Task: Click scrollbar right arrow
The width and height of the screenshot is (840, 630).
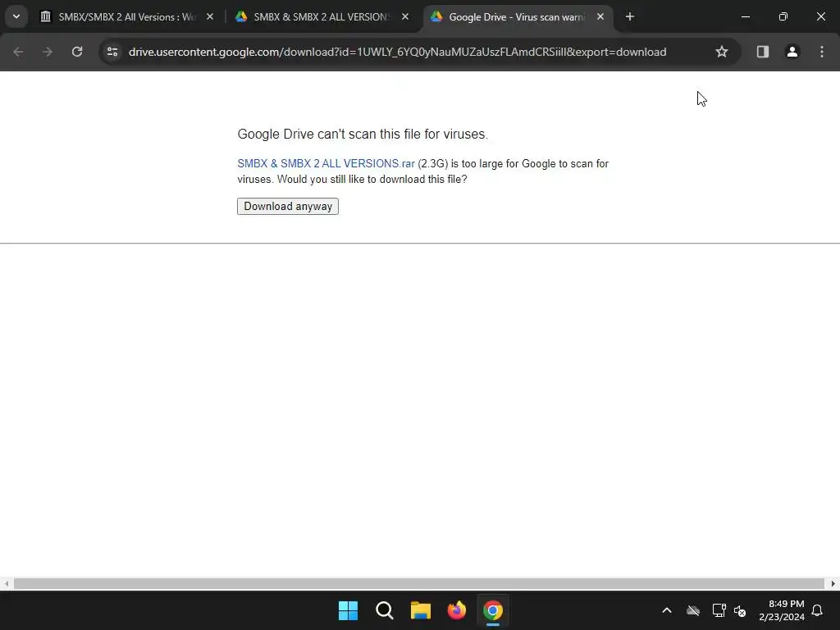Action: 833,583
